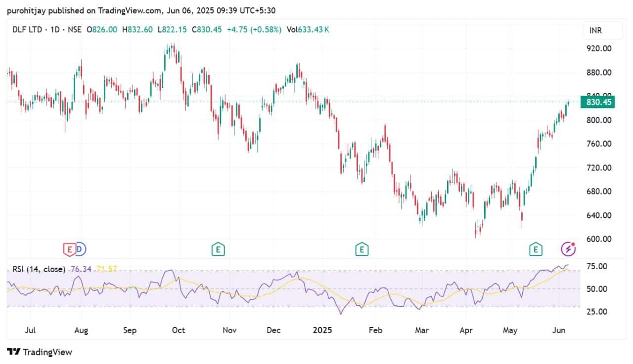Click the 760.00 price axis label
Screen dimensions: 633x364
[x=599, y=144]
